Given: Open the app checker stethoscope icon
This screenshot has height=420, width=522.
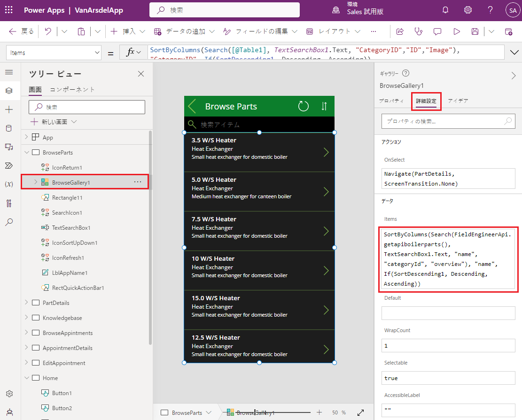Looking at the screenshot, I should click(419, 31).
